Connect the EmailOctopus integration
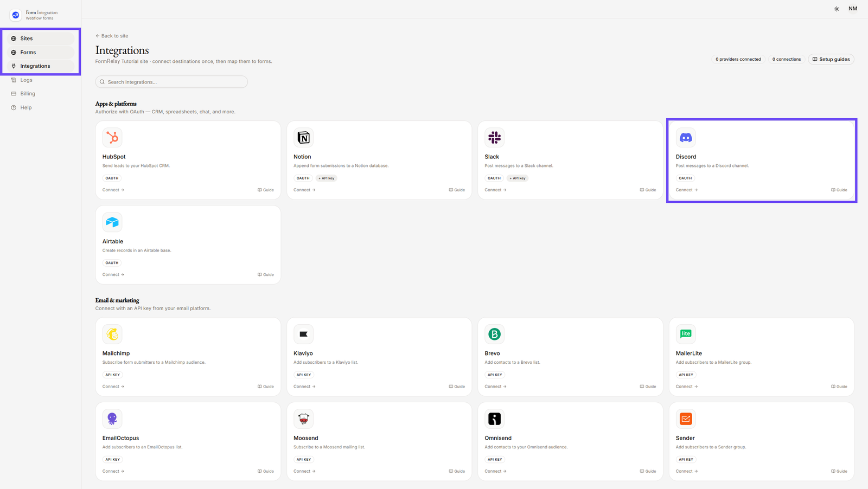 113,471
